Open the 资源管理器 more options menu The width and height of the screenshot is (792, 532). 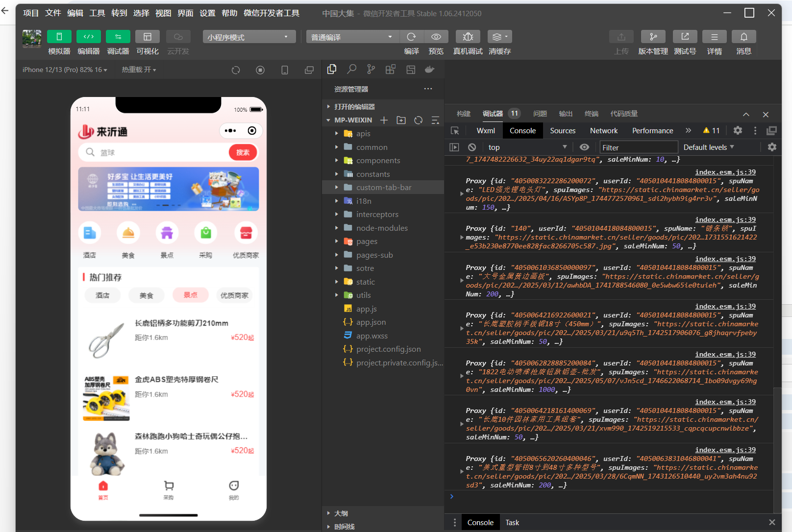[428, 89]
